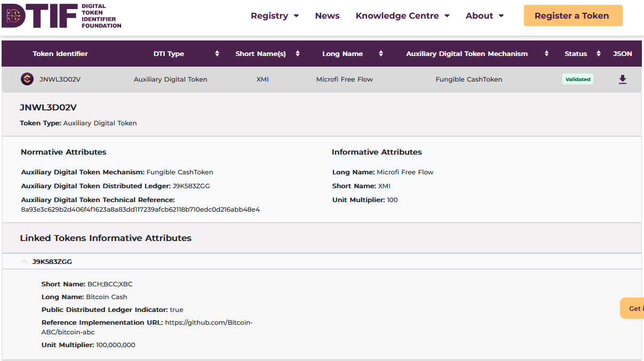The width and height of the screenshot is (644, 361).
Task: Collapse the J9K583ZGG linked token section
Action: coord(24,262)
